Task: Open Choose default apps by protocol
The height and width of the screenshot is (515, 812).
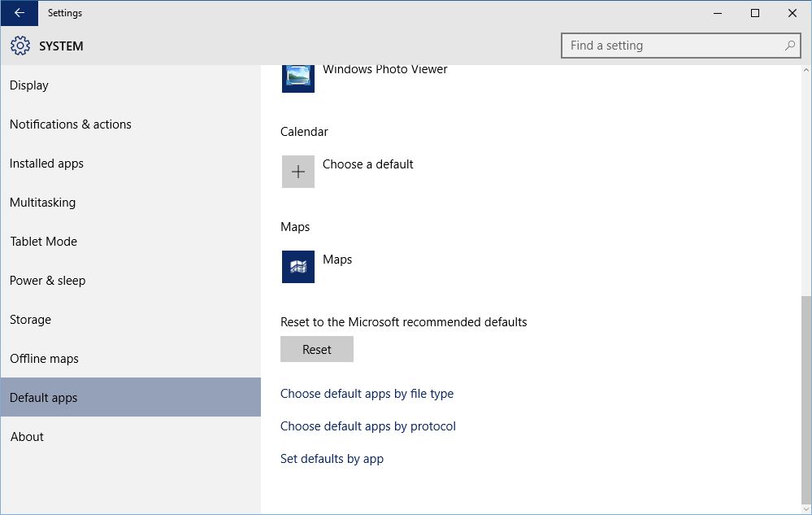Action: (367, 426)
